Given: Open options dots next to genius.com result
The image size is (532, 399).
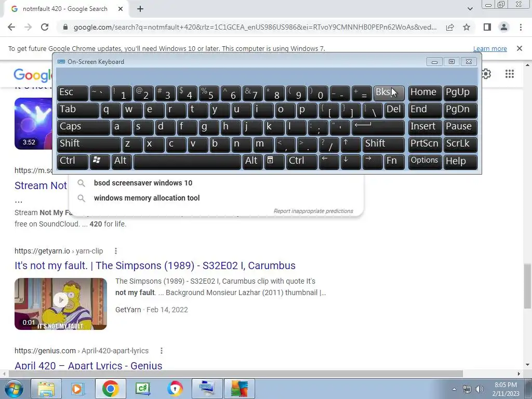Looking at the screenshot, I should (162, 351).
